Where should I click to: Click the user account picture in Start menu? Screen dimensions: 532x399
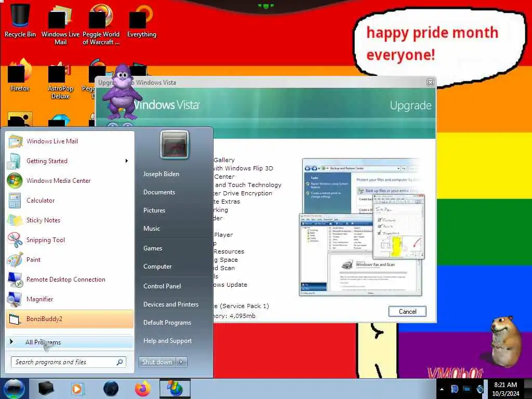tap(175, 145)
